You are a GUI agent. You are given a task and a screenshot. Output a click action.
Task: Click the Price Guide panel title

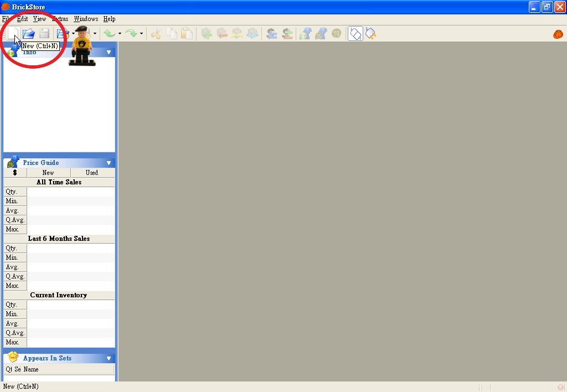40,163
